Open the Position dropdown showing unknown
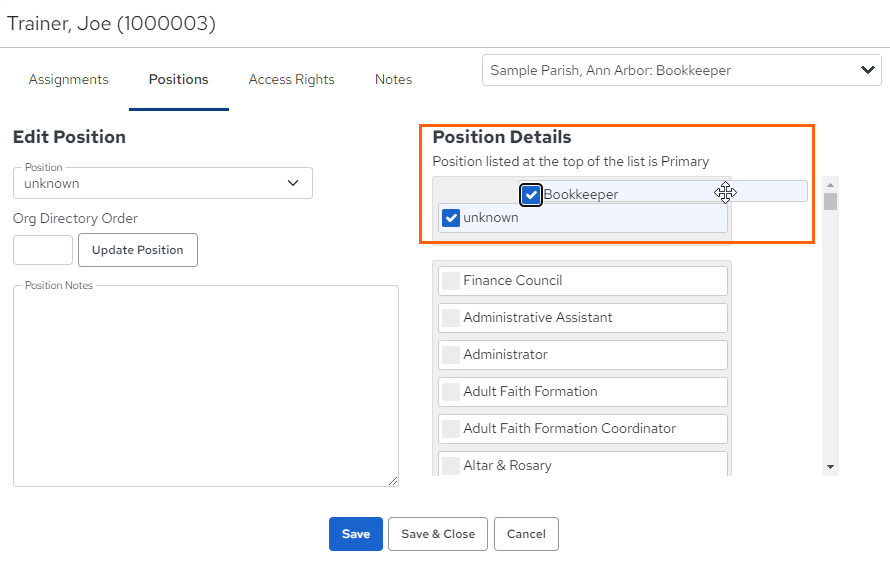 [x=163, y=183]
